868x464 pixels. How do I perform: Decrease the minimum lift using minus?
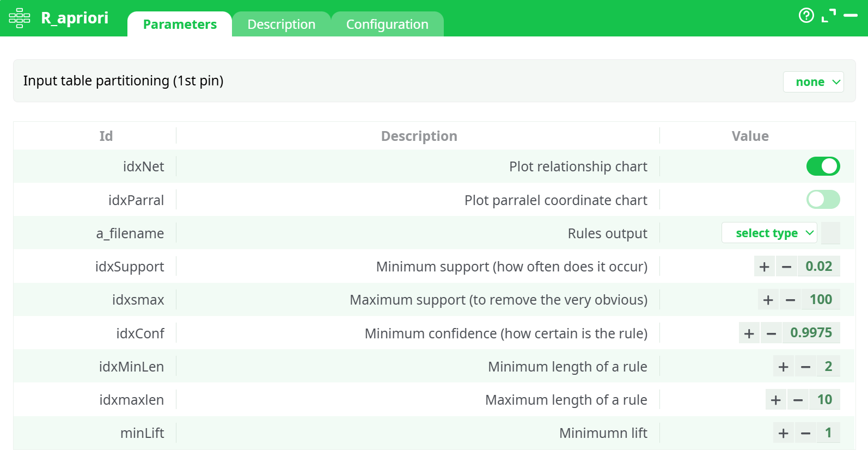click(806, 434)
